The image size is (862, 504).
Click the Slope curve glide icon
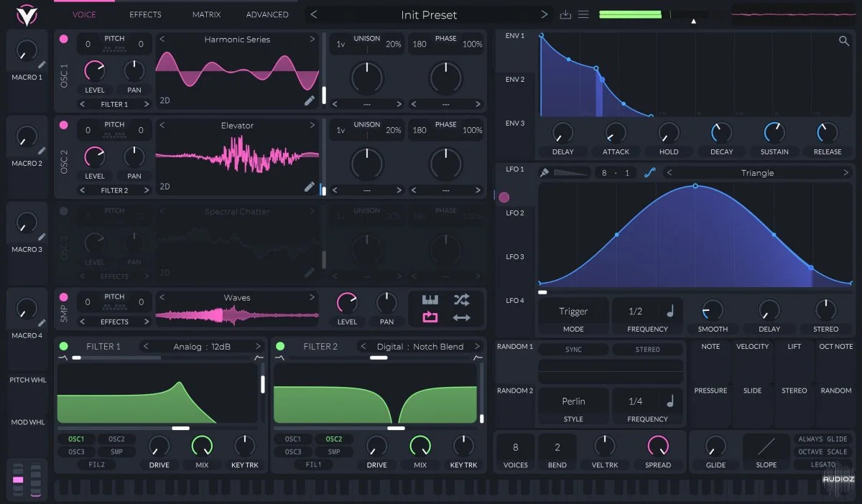(x=766, y=447)
